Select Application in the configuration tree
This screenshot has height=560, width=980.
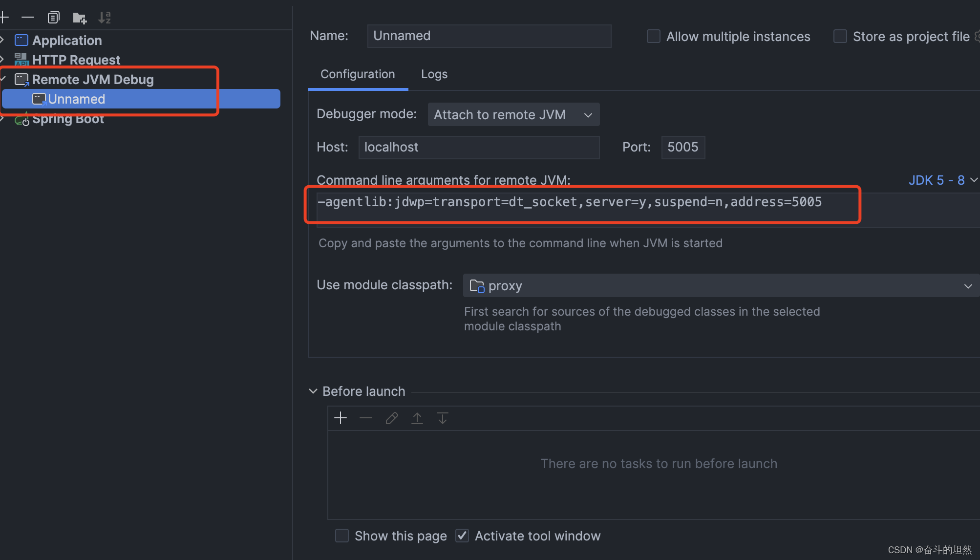67,41
